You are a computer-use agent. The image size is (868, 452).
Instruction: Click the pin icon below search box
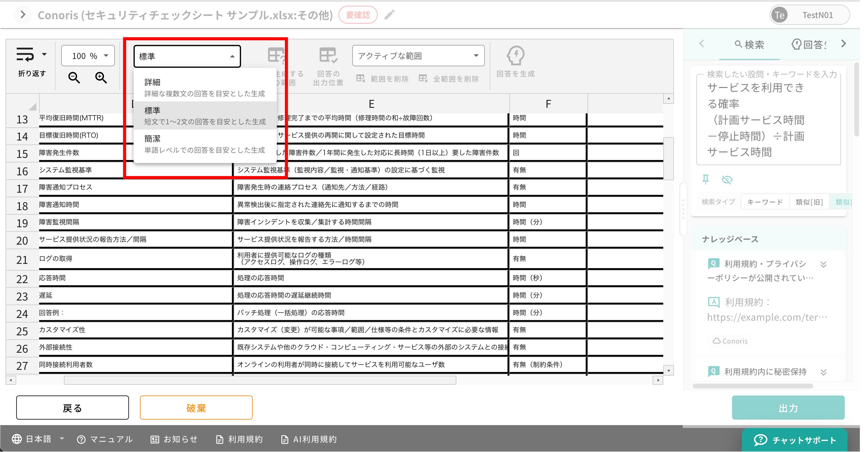tap(706, 180)
